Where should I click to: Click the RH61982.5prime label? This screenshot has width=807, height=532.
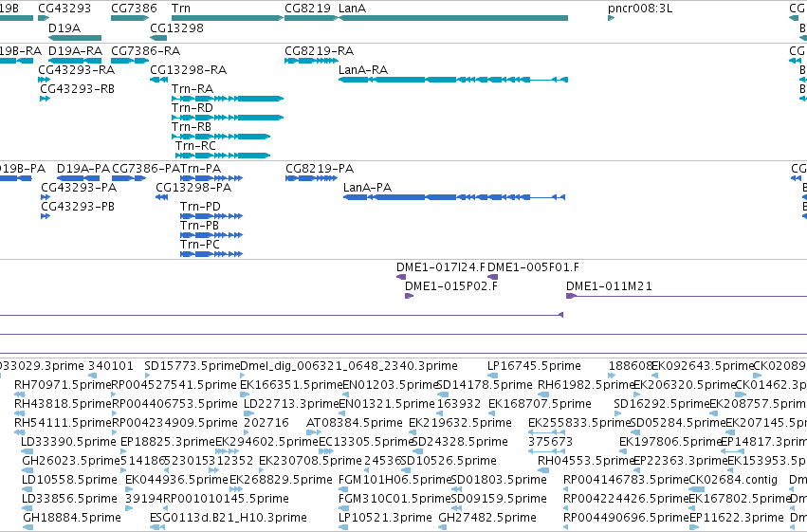pos(586,385)
